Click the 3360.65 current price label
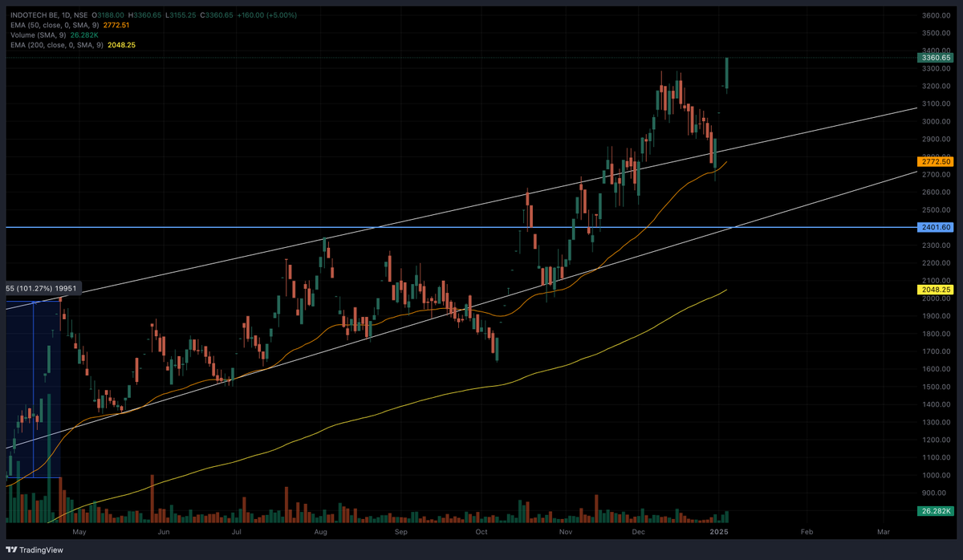This screenshot has height=560, width=963. click(935, 58)
